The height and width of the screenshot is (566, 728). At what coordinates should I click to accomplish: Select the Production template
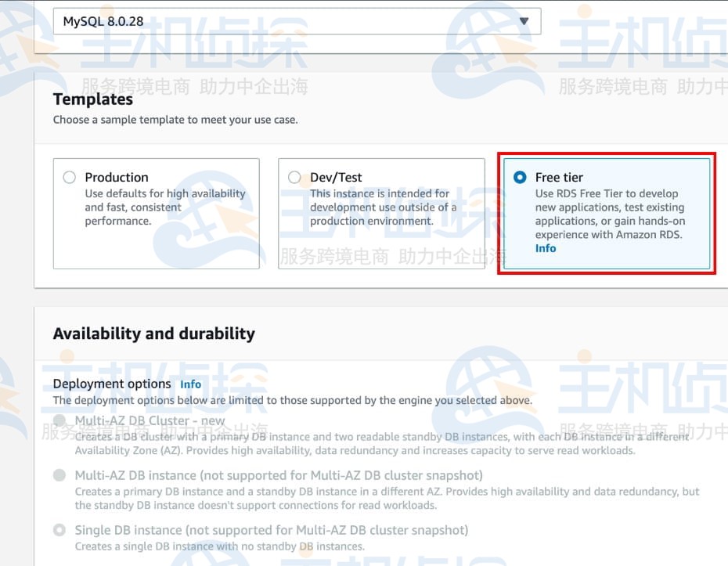point(69,177)
